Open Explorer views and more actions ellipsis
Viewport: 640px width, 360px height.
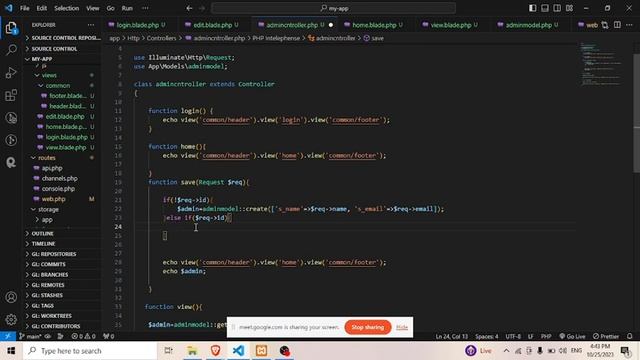point(91,25)
